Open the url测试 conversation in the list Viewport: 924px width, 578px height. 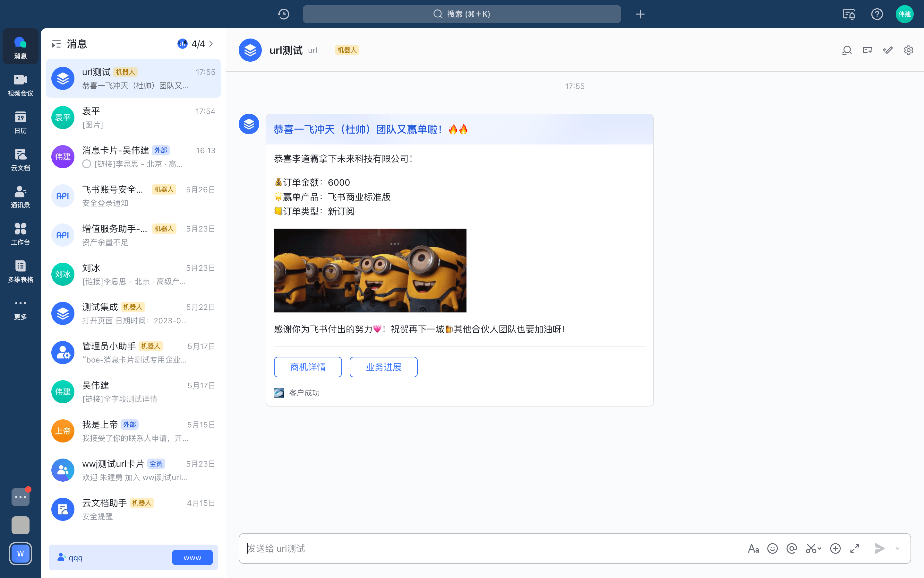click(133, 78)
